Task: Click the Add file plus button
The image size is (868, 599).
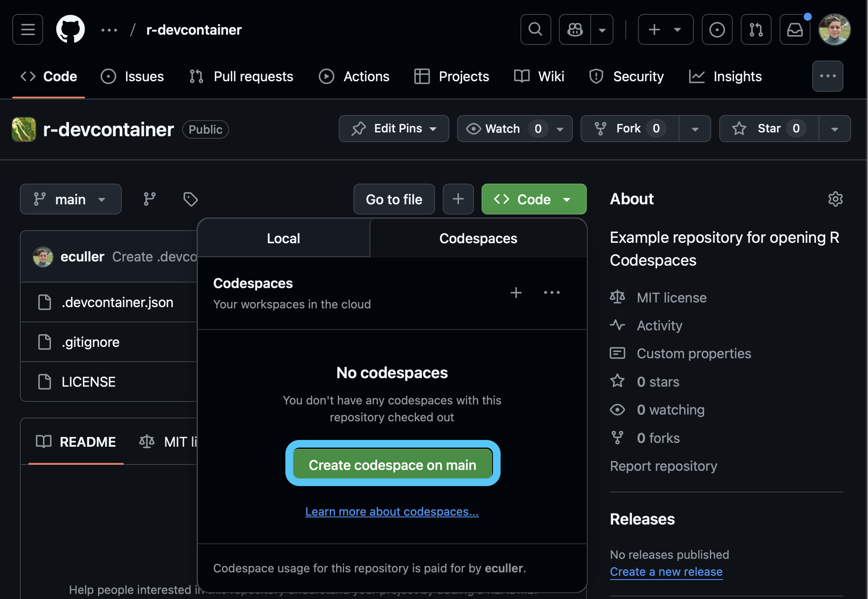Action: 458,199
